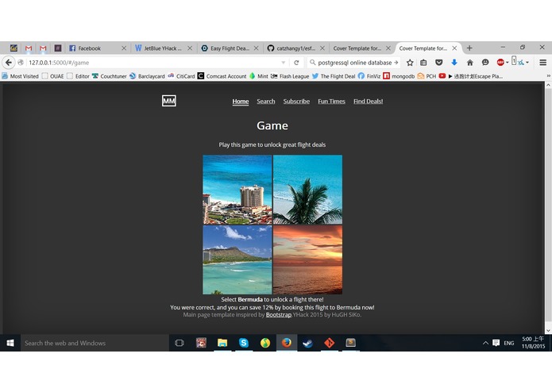Close the JetBlue YHack tab
Screen dimensions: 552x392
(x=190, y=48)
